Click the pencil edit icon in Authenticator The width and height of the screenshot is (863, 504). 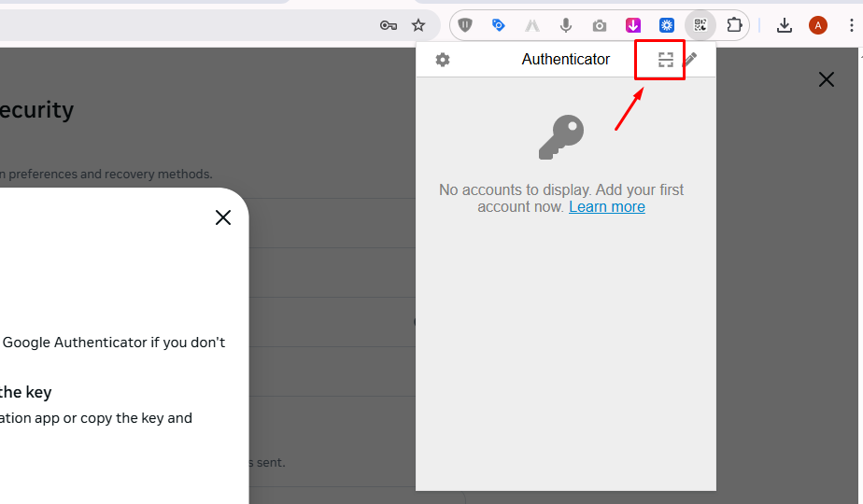pos(690,60)
